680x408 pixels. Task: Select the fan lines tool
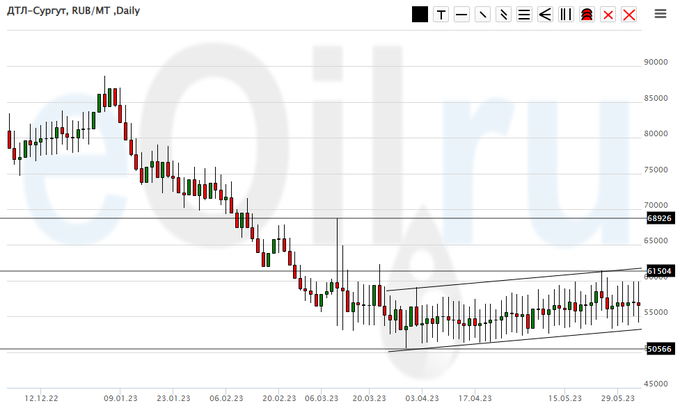(545, 15)
